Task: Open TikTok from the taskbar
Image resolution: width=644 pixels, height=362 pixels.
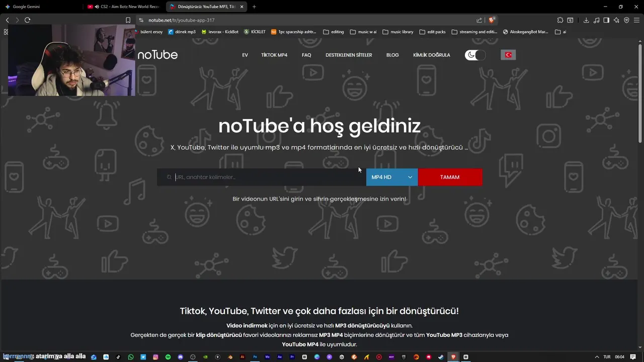Action: 118,357
